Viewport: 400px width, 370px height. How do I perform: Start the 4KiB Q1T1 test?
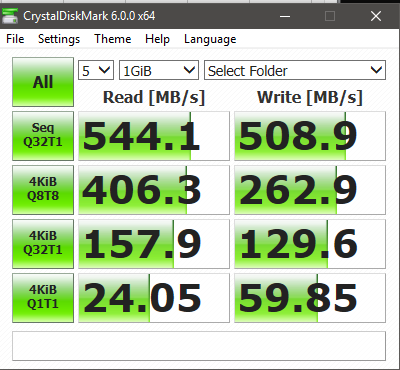(x=43, y=298)
